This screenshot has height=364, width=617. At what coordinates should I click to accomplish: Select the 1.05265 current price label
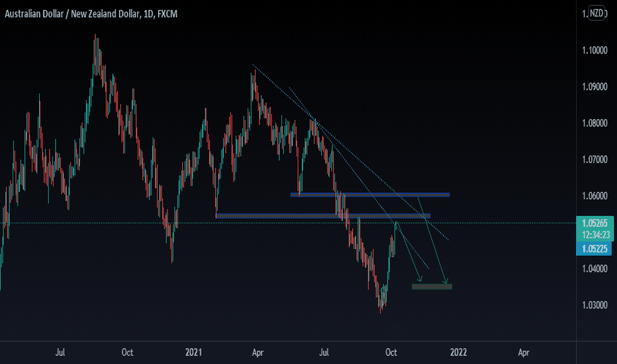[594, 223]
